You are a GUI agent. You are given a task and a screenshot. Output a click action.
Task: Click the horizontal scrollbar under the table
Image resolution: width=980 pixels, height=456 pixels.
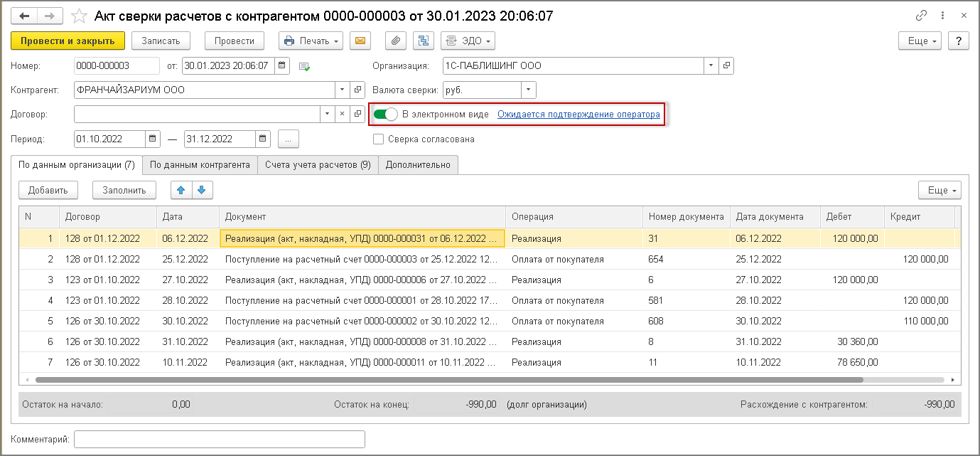click(484, 380)
